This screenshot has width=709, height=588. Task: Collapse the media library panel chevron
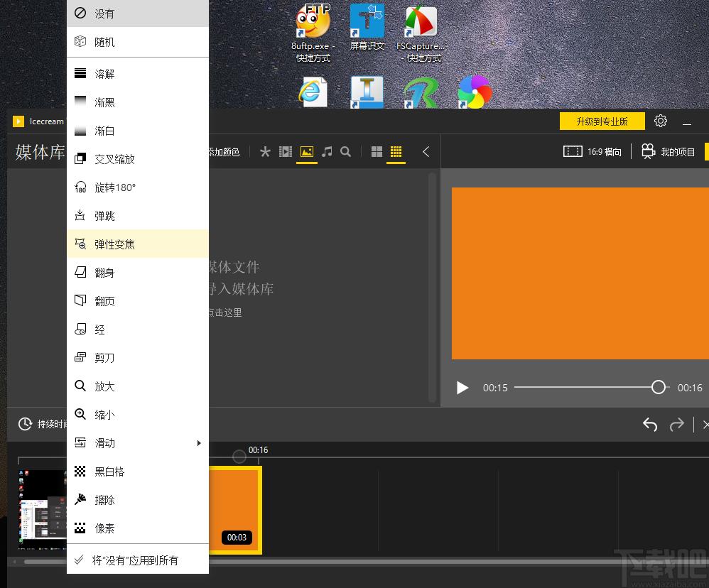tap(426, 152)
